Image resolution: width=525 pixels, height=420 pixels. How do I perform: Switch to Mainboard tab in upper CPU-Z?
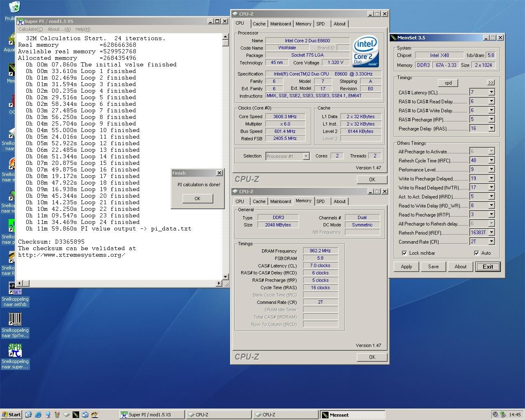pyautogui.click(x=281, y=24)
